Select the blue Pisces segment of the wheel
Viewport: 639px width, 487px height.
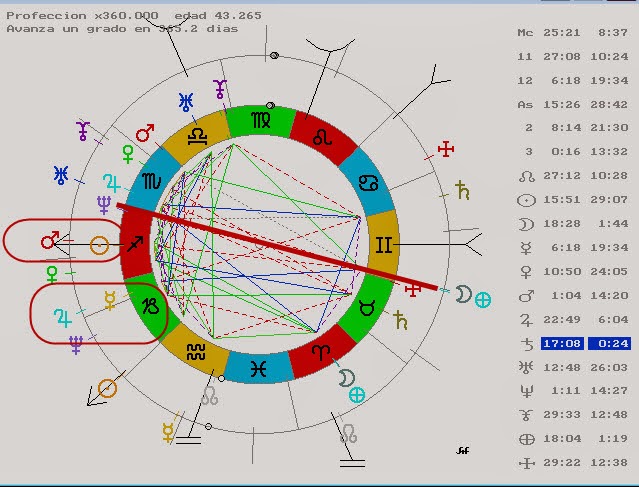[x=259, y=367]
